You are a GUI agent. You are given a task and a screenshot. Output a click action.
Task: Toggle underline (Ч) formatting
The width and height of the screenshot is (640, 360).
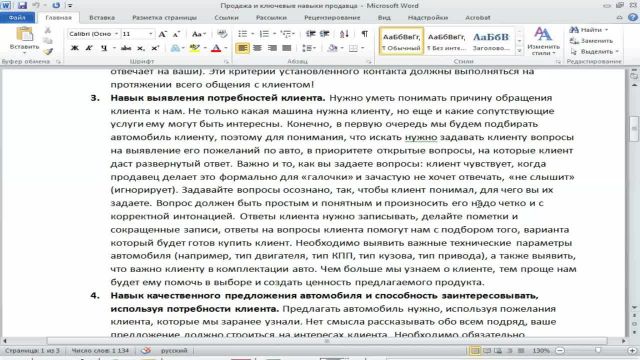tap(104, 48)
